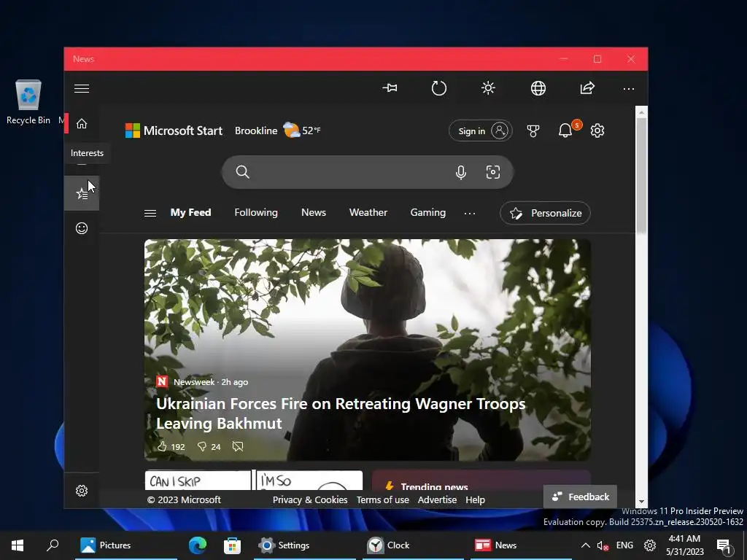
Task: Switch to the Following tab
Action: (x=256, y=212)
